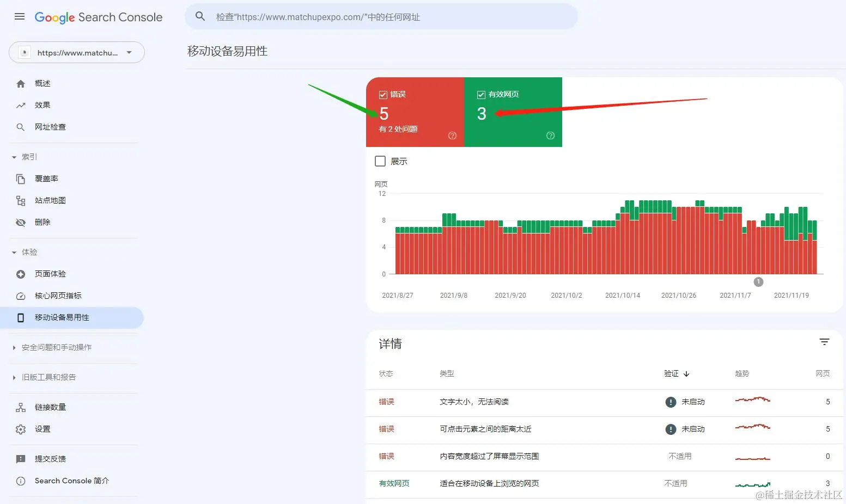This screenshot has height=504, width=846.
Task: View the 覆盖率 coverage report
Action: click(x=46, y=179)
